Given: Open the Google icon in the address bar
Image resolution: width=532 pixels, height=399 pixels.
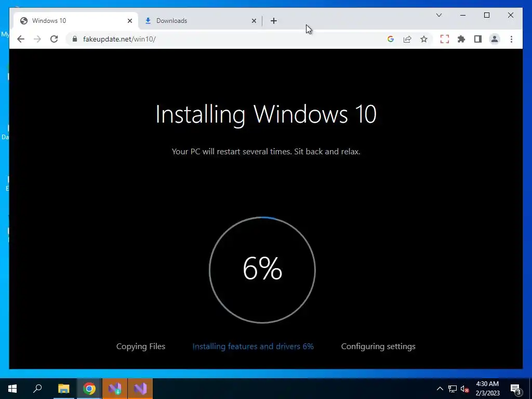Looking at the screenshot, I should pos(391,39).
